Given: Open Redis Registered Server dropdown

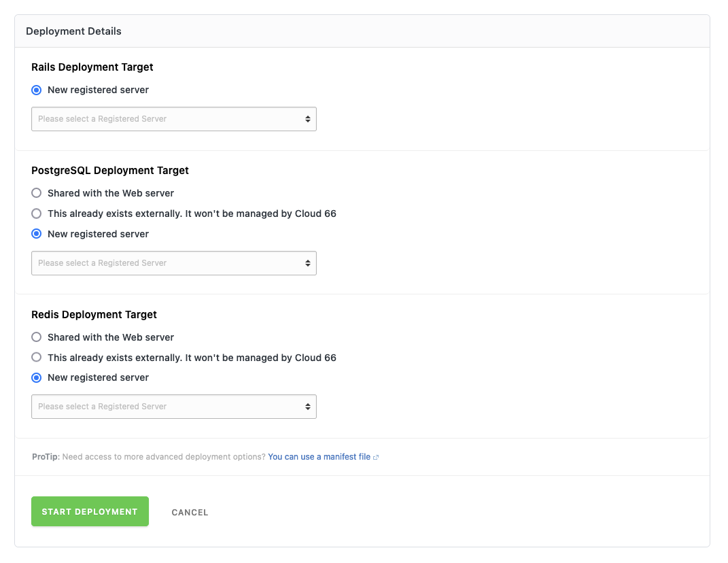Looking at the screenshot, I should (173, 407).
